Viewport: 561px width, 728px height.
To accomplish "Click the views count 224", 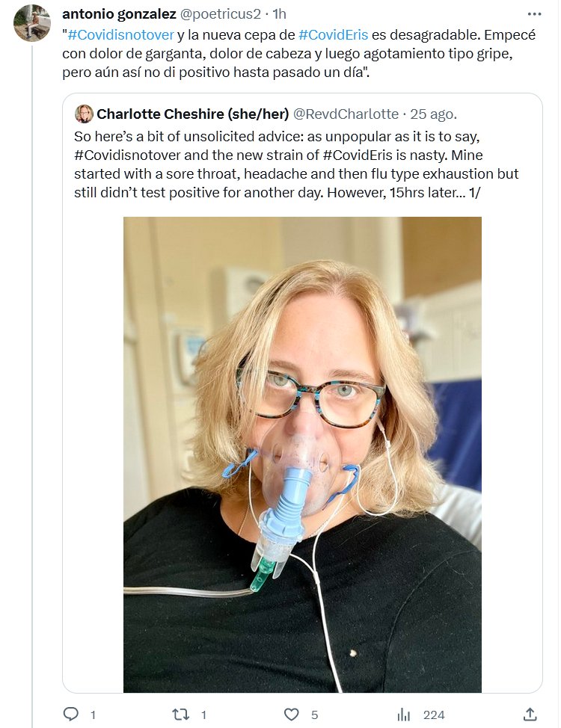I will [433, 715].
